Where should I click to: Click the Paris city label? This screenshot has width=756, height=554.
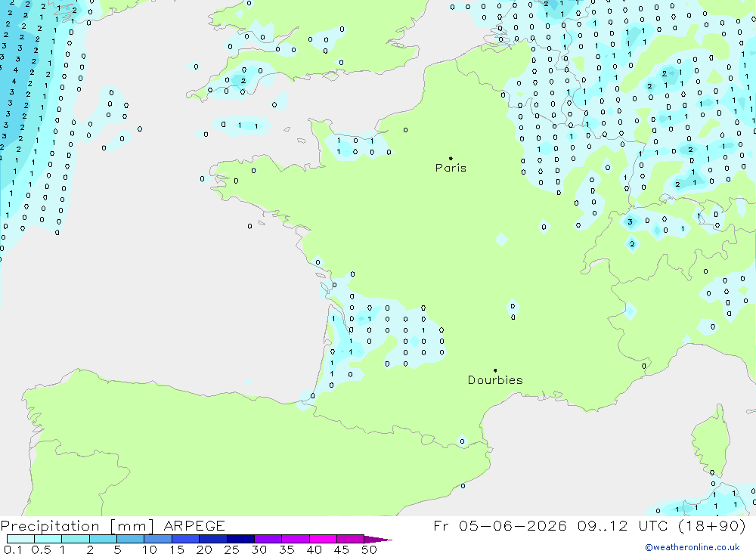pos(451,168)
